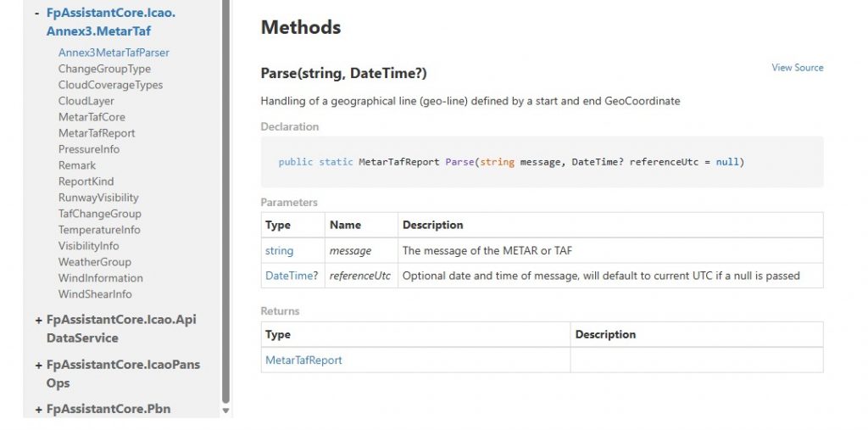Viewport: 868px width, 430px height.
Task: Expand the FpAssistantCore.Pbn node
Action: coord(38,409)
